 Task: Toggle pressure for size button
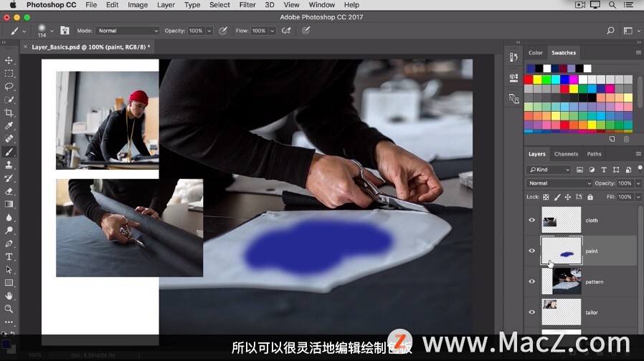[306, 30]
